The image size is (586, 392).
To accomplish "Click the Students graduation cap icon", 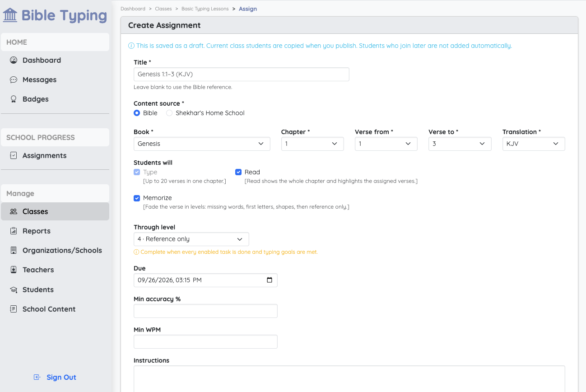I will 14,289.
